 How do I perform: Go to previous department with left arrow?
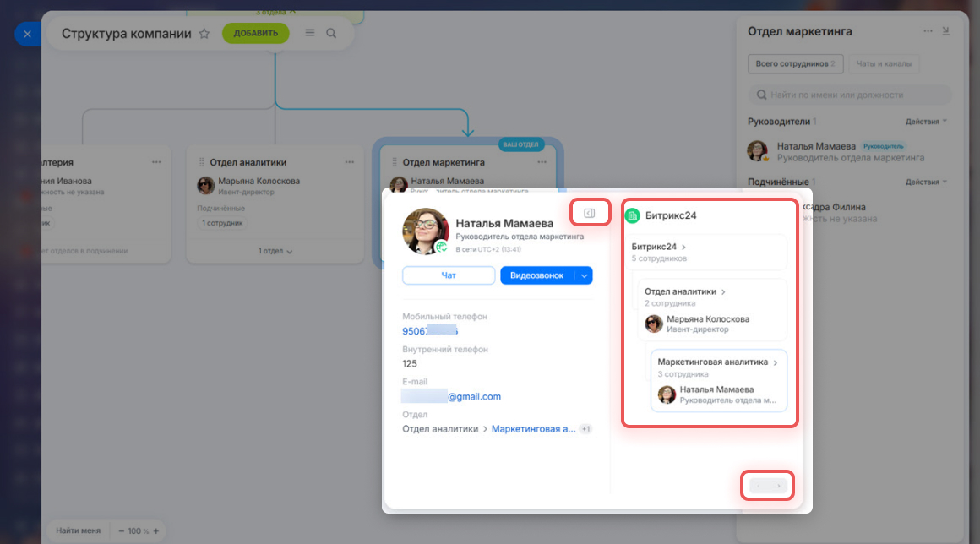(759, 486)
